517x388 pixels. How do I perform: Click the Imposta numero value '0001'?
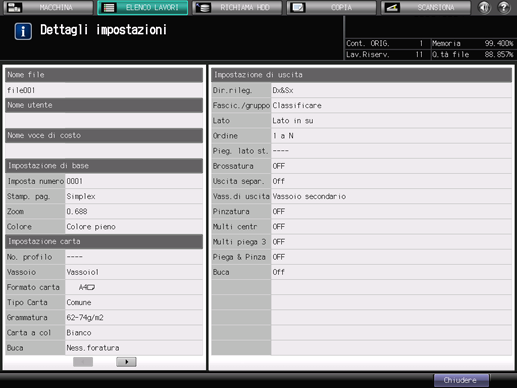[74, 181]
